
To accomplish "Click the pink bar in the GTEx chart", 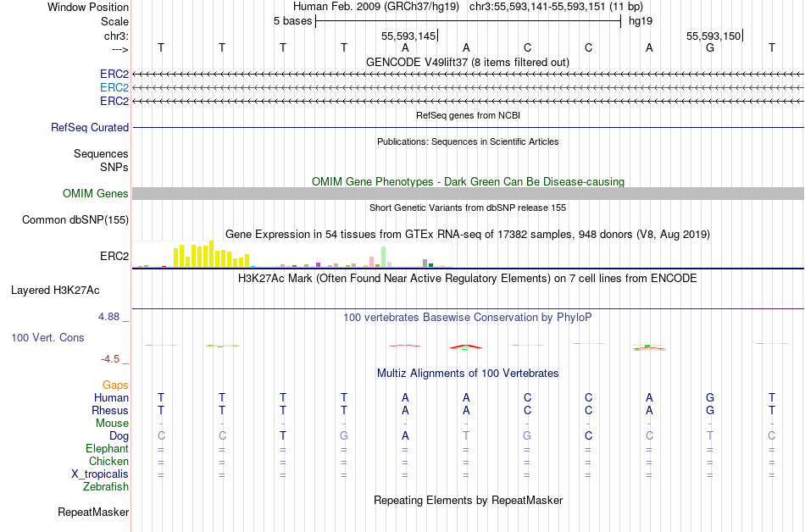I will coord(371,262).
